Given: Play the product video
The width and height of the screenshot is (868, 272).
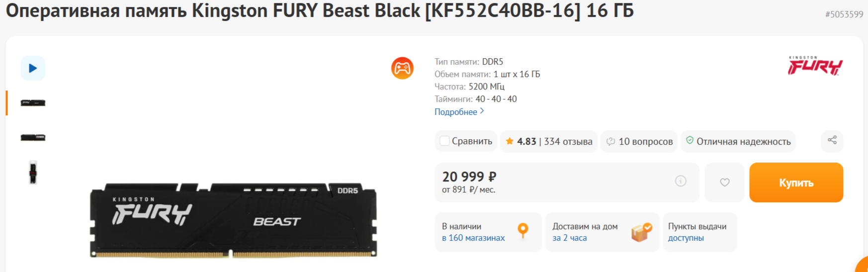Looking at the screenshot, I should click(x=33, y=68).
